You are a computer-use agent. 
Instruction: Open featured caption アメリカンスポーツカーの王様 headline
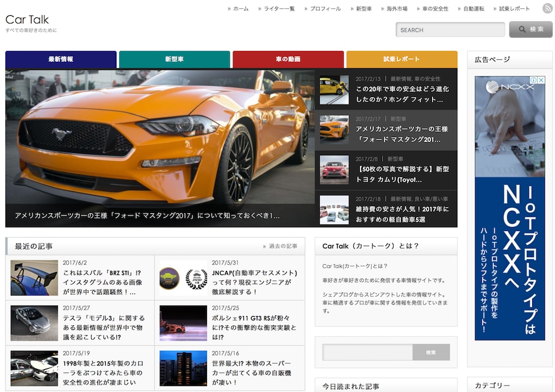coord(147,215)
